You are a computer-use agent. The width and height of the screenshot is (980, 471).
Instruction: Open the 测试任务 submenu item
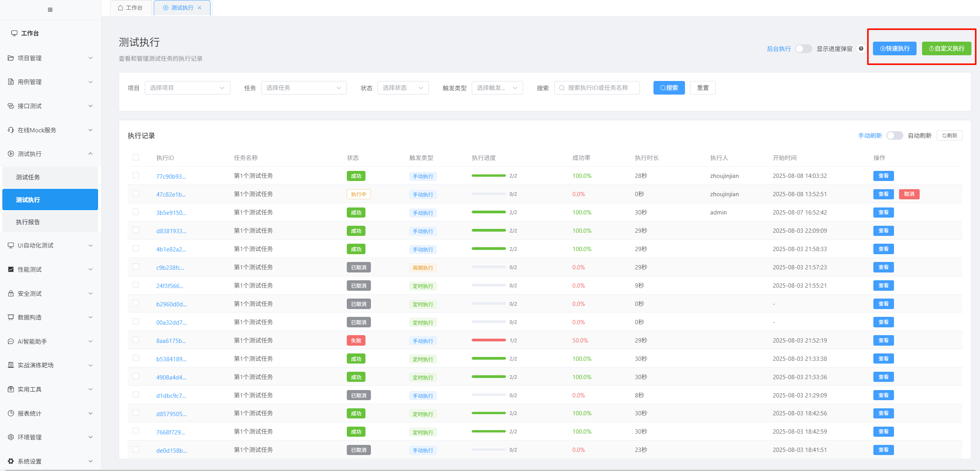50,177
